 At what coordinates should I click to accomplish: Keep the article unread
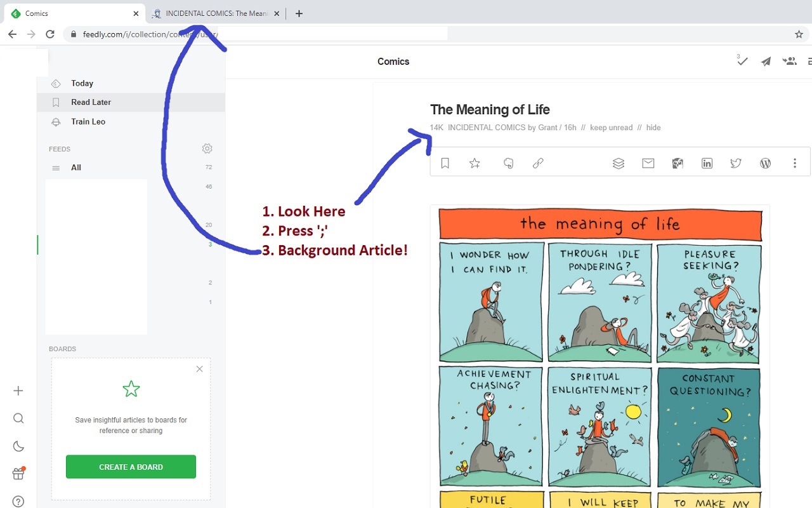[610, 127]
